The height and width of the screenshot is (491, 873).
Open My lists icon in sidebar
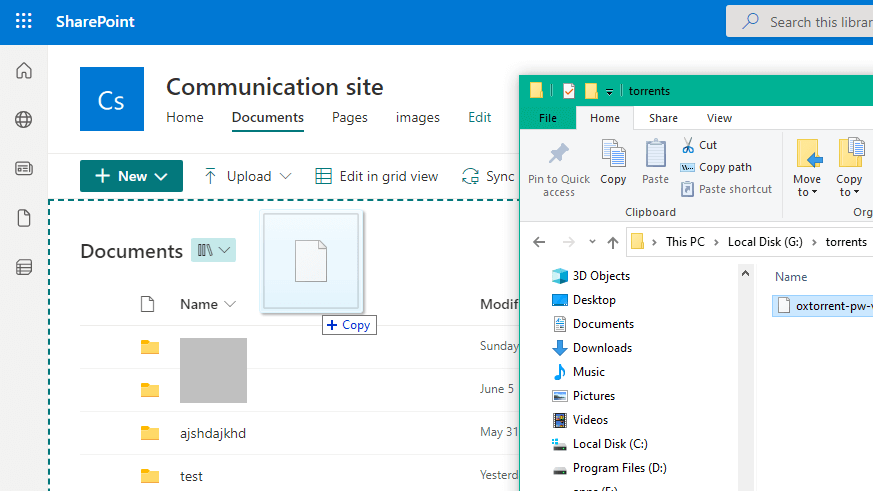coord(24,267)
